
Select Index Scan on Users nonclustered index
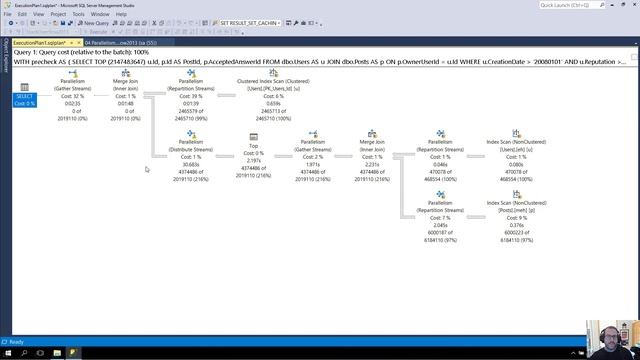tap(516, 156)
